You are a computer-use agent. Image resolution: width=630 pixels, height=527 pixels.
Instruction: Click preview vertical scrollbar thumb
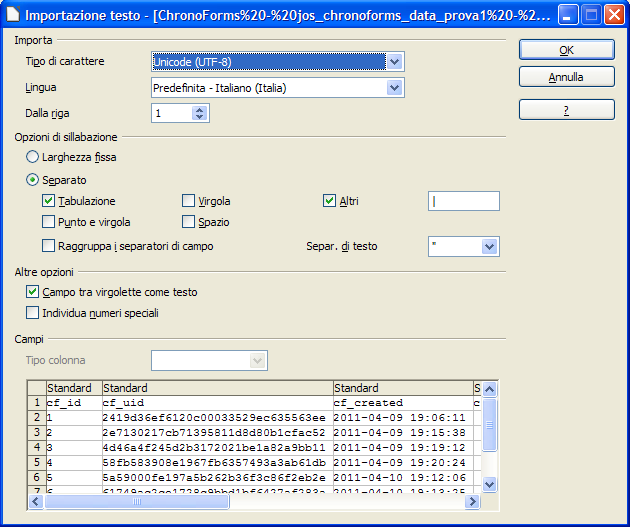coord(489,425)
